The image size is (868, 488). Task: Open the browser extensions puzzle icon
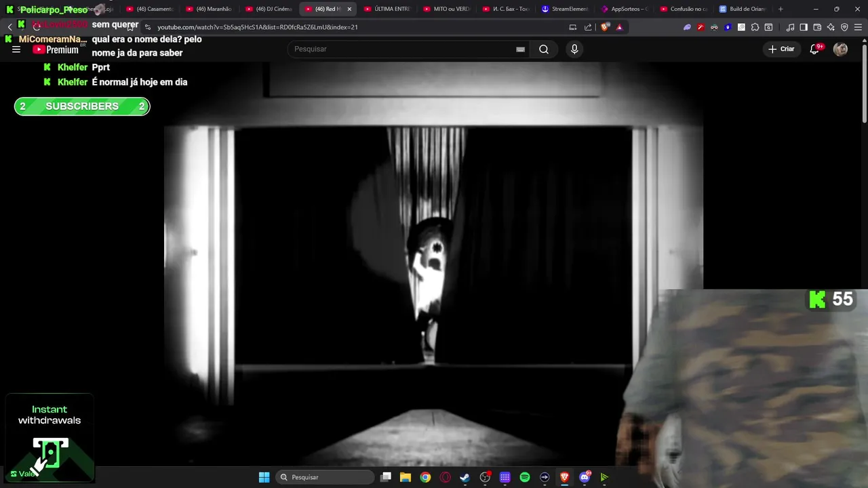[x=755, y=27]
